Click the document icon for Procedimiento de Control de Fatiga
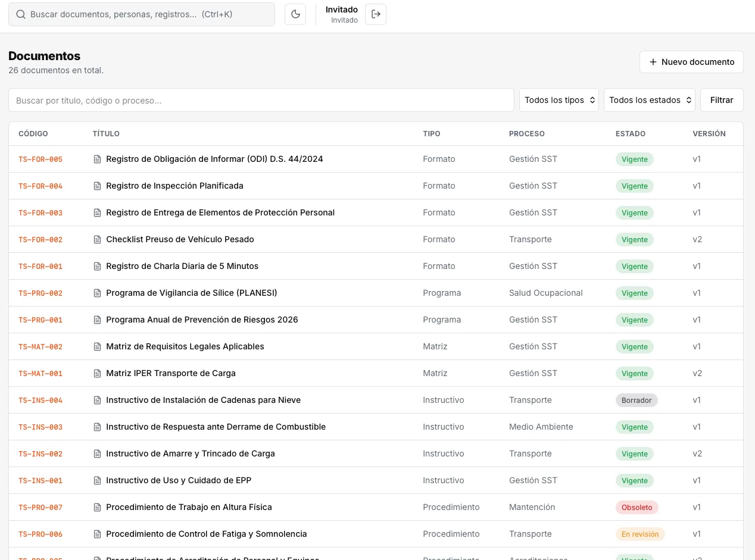 pyautogui.click(x=98, y=534)
